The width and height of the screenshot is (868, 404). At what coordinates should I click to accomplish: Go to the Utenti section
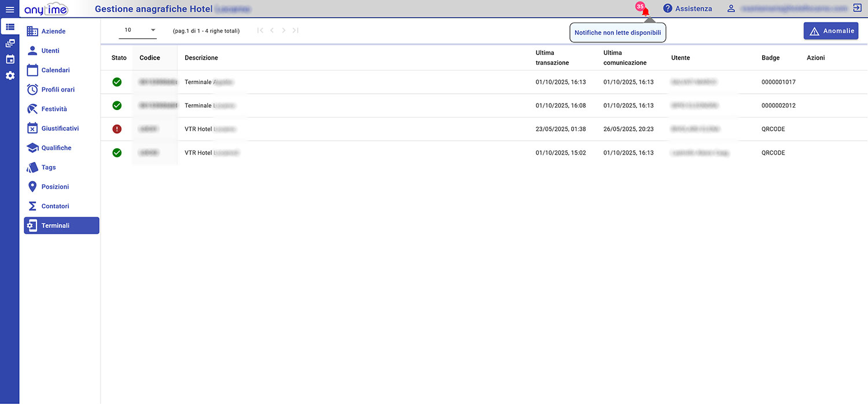(x=50, y=51)
